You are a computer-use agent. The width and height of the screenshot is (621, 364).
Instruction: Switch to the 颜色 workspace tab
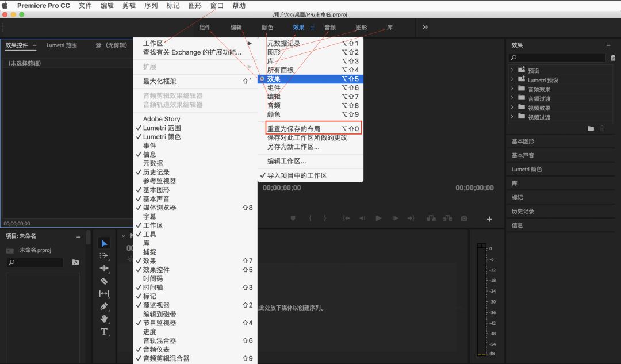tap(267, 28)
